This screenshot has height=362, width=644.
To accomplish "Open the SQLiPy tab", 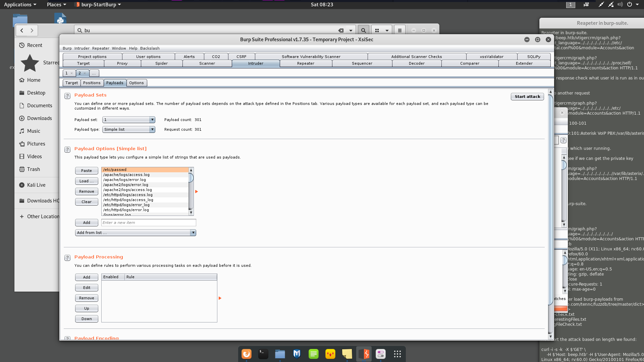I will pos(534,57).
